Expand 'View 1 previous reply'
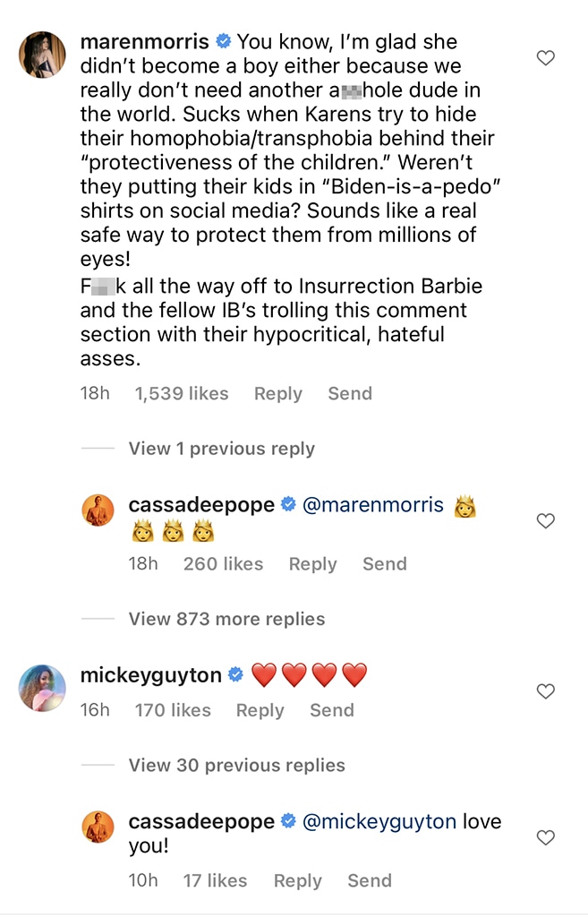Image resolution: width=588 pixels, height=917 pixels. pos(221,449)
